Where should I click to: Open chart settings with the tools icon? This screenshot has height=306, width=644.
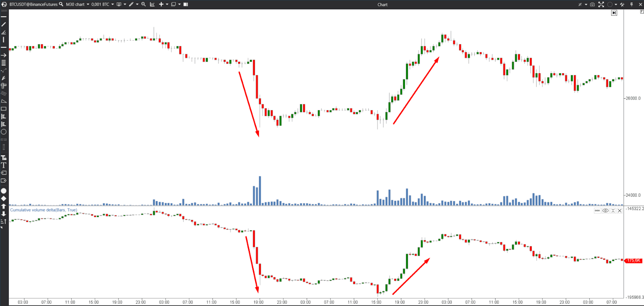pos(622,4)
